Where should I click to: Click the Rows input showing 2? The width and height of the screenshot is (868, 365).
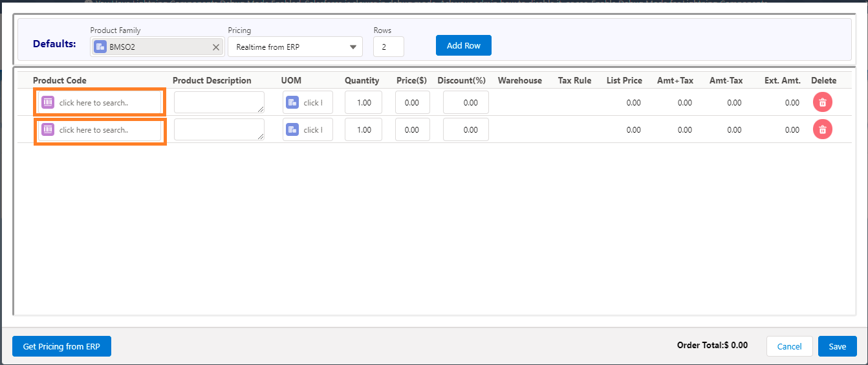coord(389,47)
